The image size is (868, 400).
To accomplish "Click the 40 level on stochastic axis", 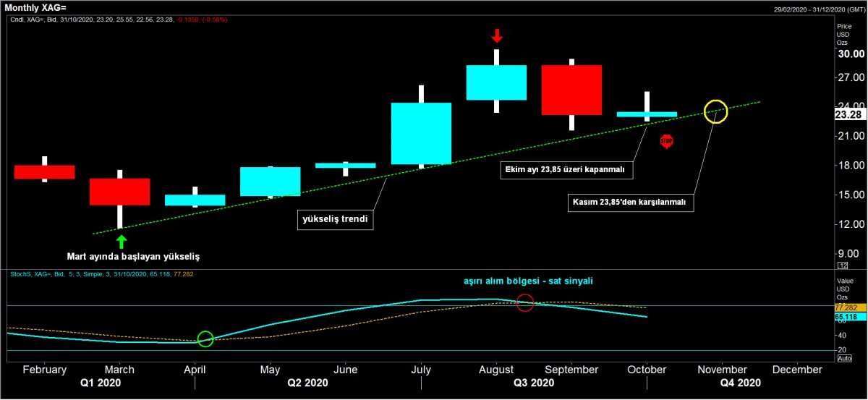I will point(842,335).
